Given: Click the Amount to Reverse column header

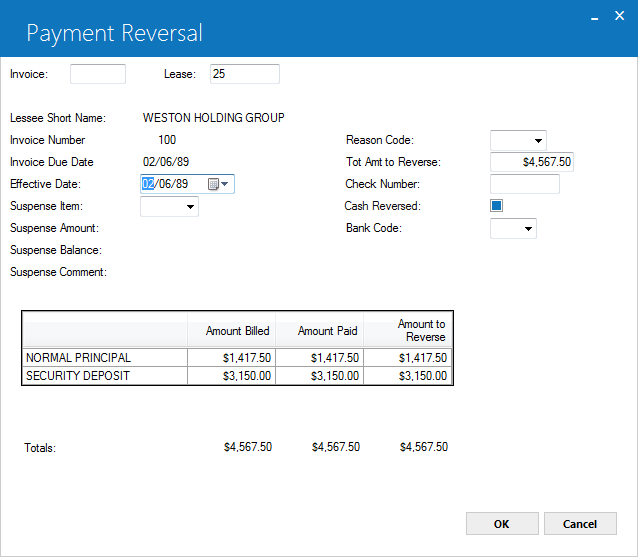Looking at the screenshot, I should [408, 330].
